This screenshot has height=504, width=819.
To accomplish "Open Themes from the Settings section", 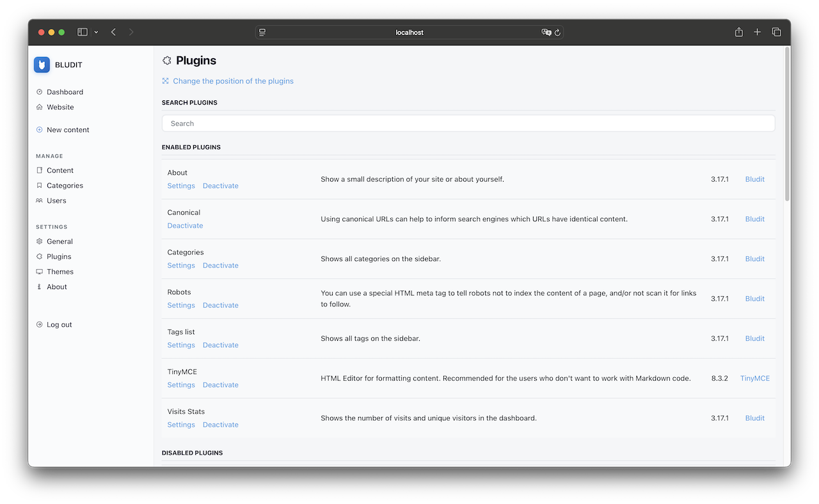I will coord(60,271).
